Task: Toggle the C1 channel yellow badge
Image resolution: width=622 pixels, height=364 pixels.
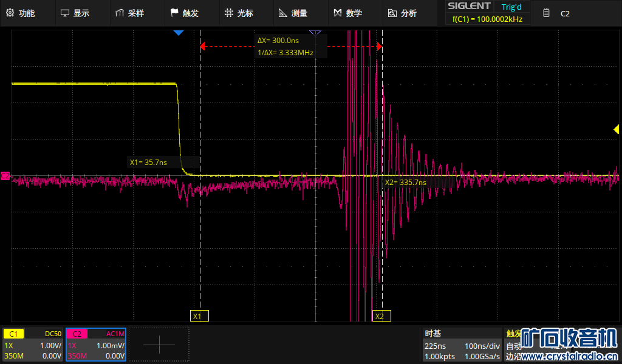Action: click(x=13, y=334)
